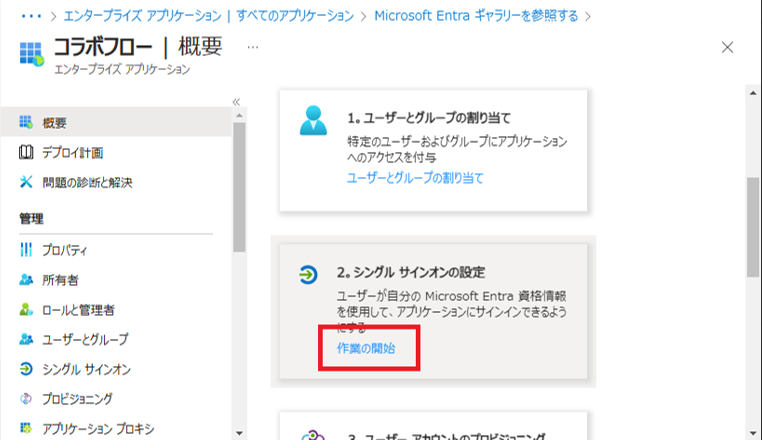Click the ロールと管理者 person icon
762x440 pixels.
[x=26, y=310]
